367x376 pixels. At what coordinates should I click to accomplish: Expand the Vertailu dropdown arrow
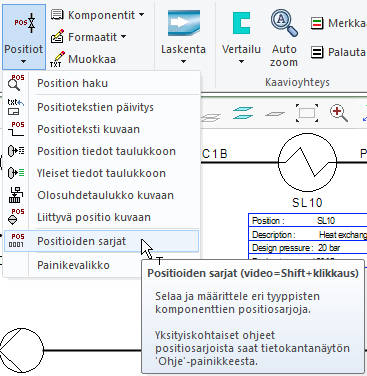tap(241, 62)
